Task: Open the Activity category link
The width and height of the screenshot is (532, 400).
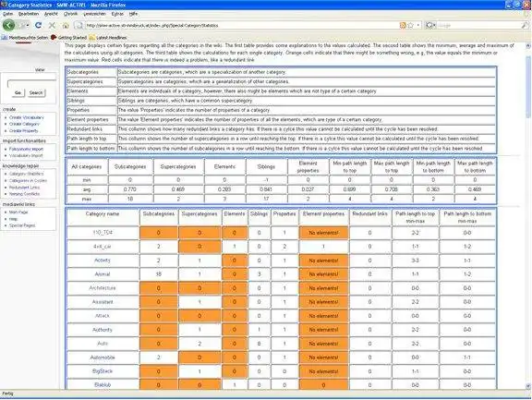Action: pos(103,261)
